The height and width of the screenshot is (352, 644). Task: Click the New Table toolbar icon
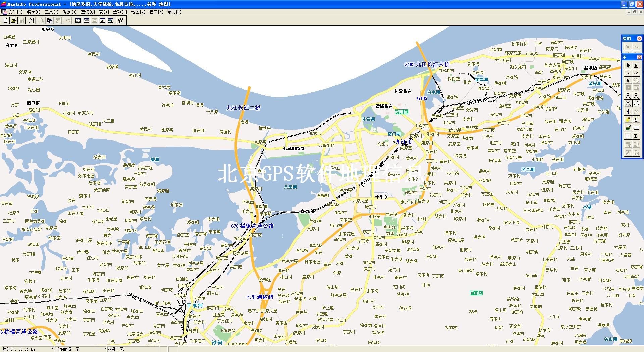click(x=6, y=20)
